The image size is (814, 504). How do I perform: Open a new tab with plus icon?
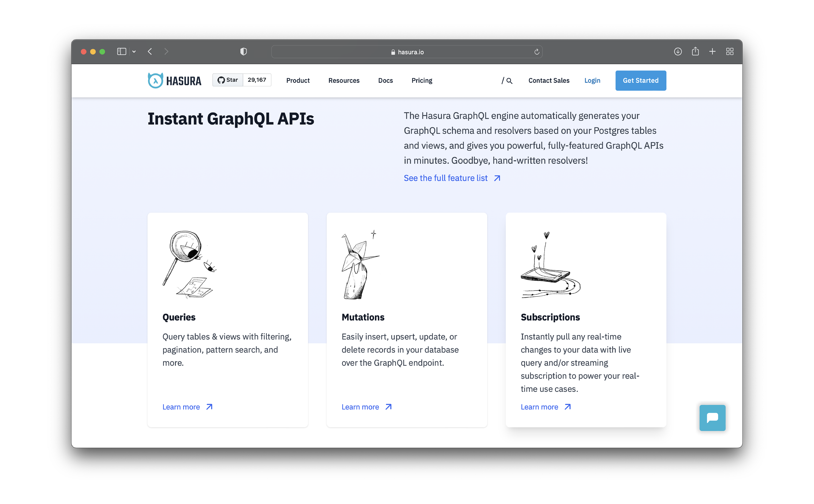pos(712,52)
